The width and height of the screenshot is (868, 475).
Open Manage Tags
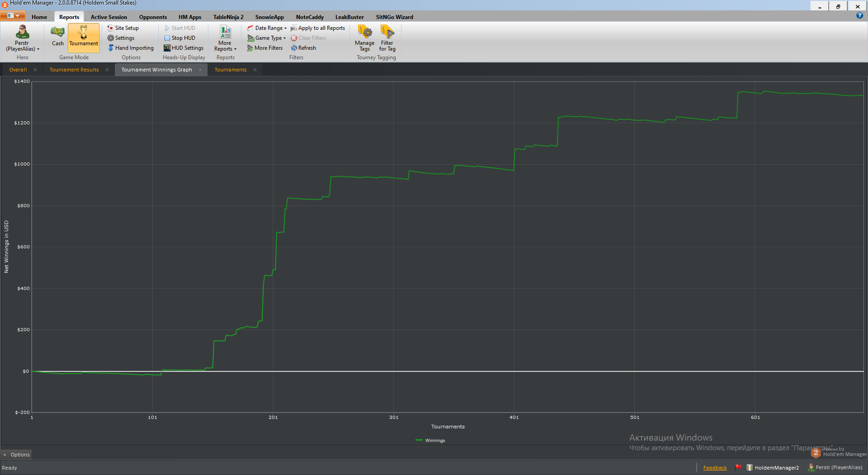tap(364, 38)
